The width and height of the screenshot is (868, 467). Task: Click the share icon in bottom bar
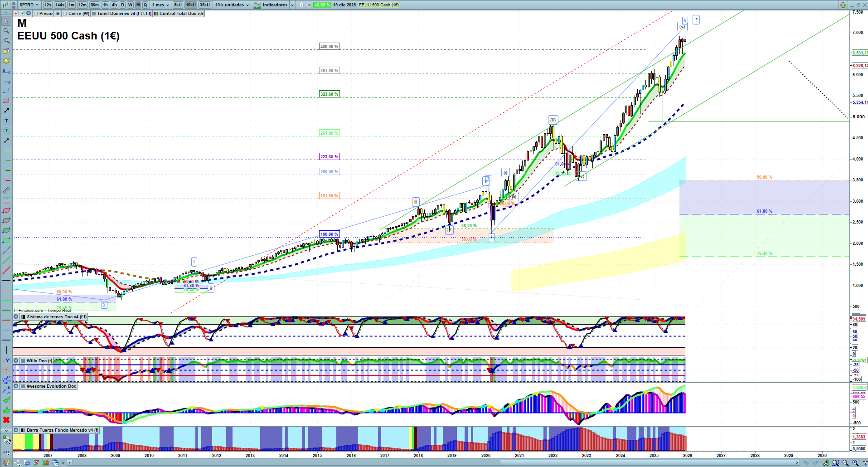pos(17,463)
